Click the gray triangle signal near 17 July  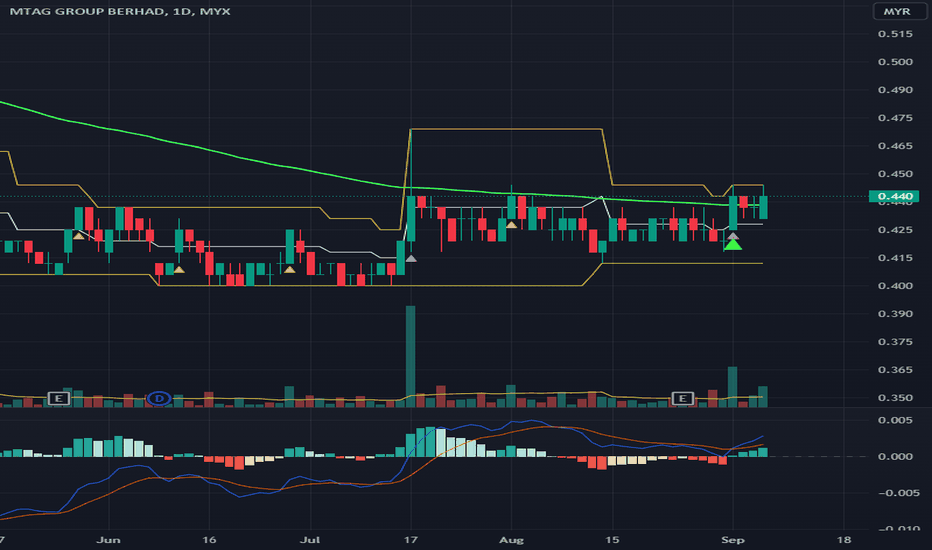click(x=411, y=258)
